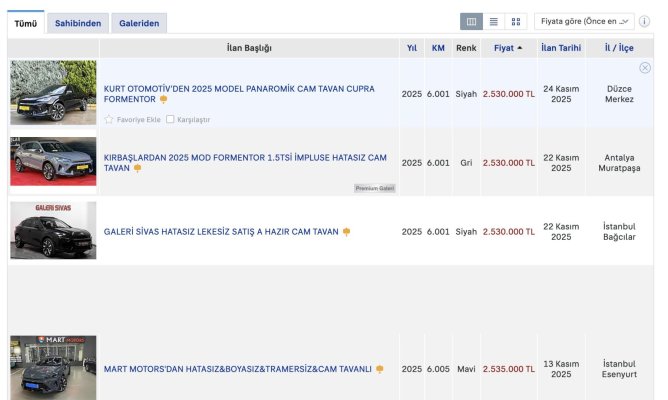Sort by Fiyat column header
This screenshot has width=668, height=400.
tap(508, 48)
